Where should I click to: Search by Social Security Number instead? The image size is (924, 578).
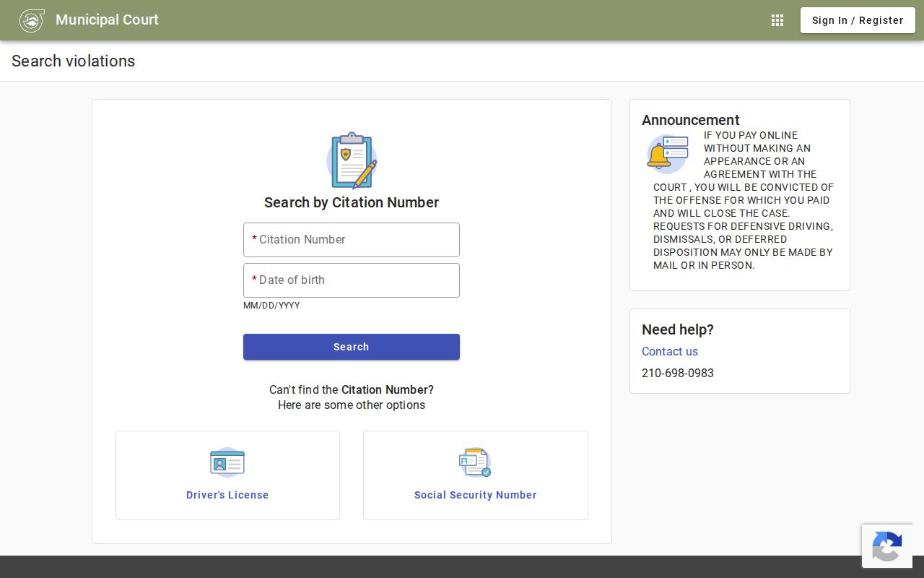point(476,475)
